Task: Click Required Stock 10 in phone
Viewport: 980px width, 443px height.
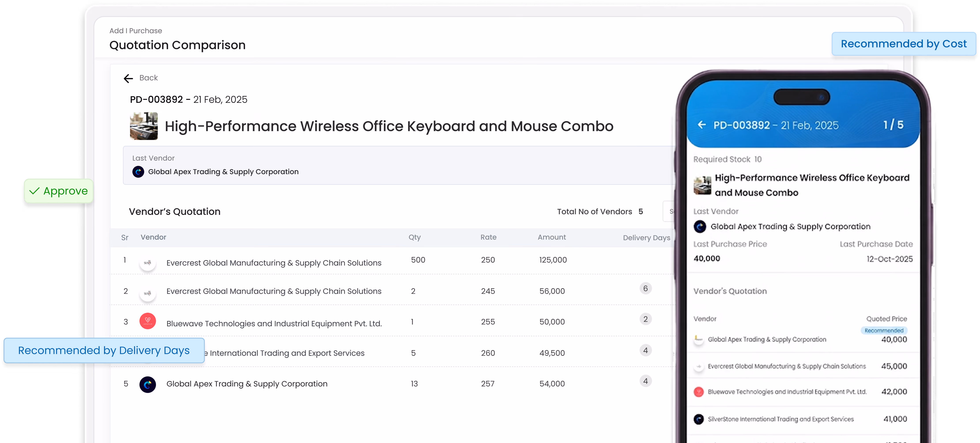Action: pyautogui.click(x=727, y=159)
